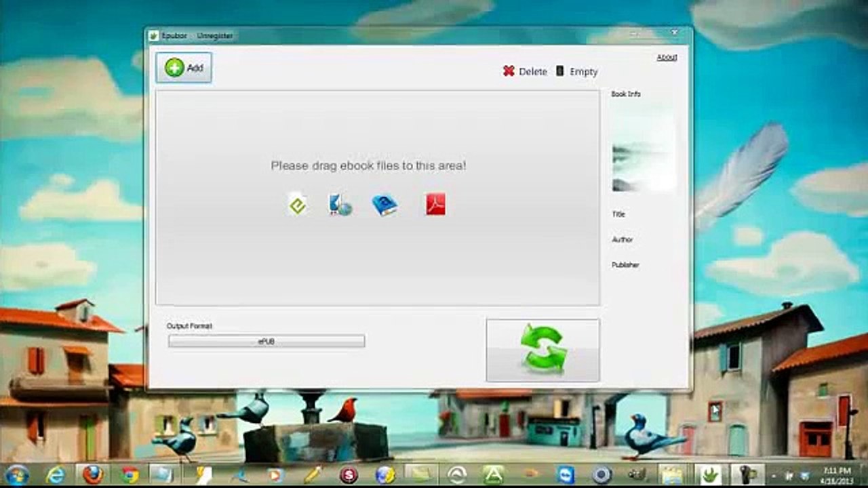Click the pencil icon on the taskbar
Screen dimensions: 868x488
313,474
